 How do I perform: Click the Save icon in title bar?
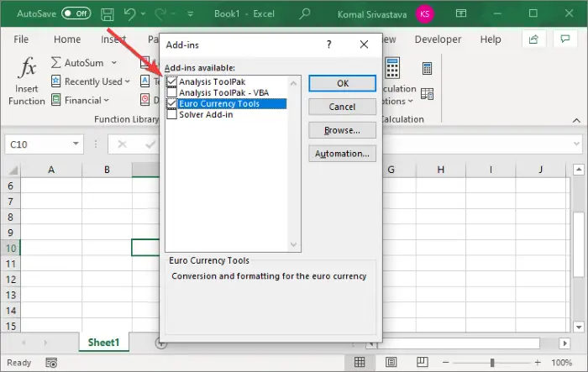coord(108,14)
